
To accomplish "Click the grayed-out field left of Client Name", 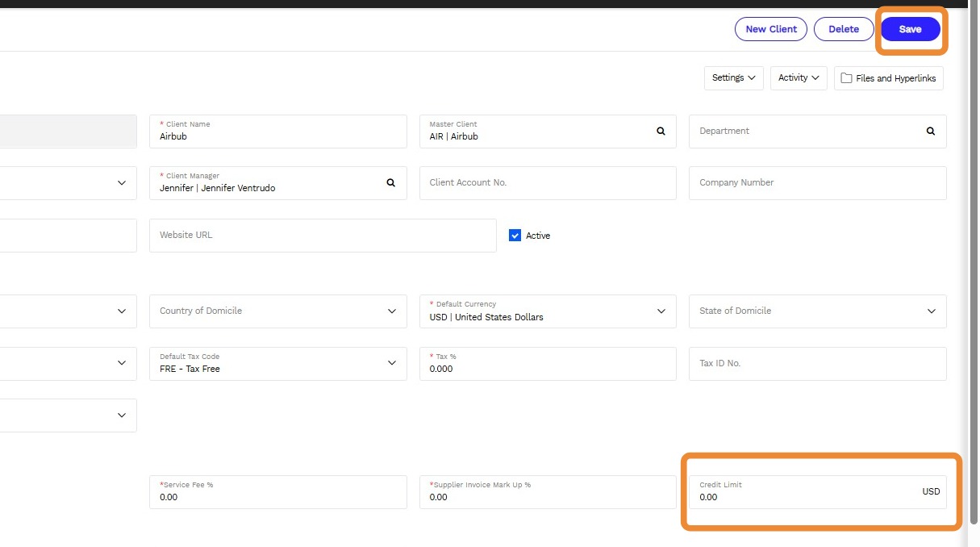I will (x=69, y=132).
